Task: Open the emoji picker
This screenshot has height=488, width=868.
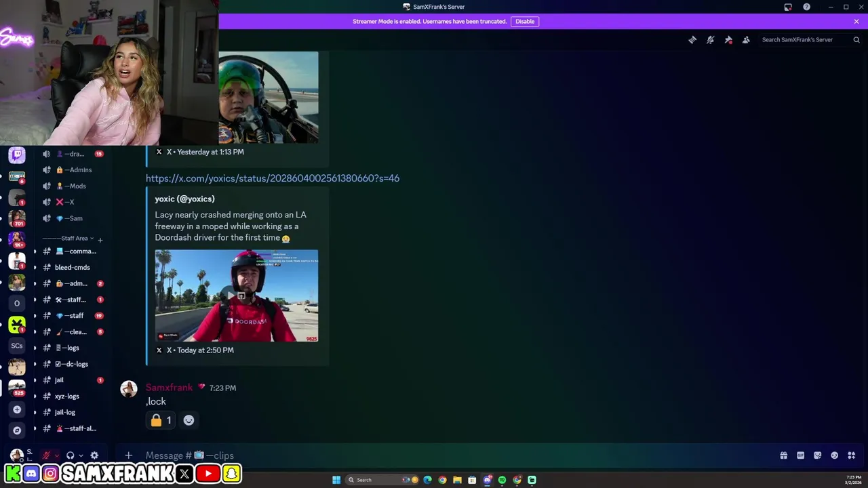Action: coord(834,455)
